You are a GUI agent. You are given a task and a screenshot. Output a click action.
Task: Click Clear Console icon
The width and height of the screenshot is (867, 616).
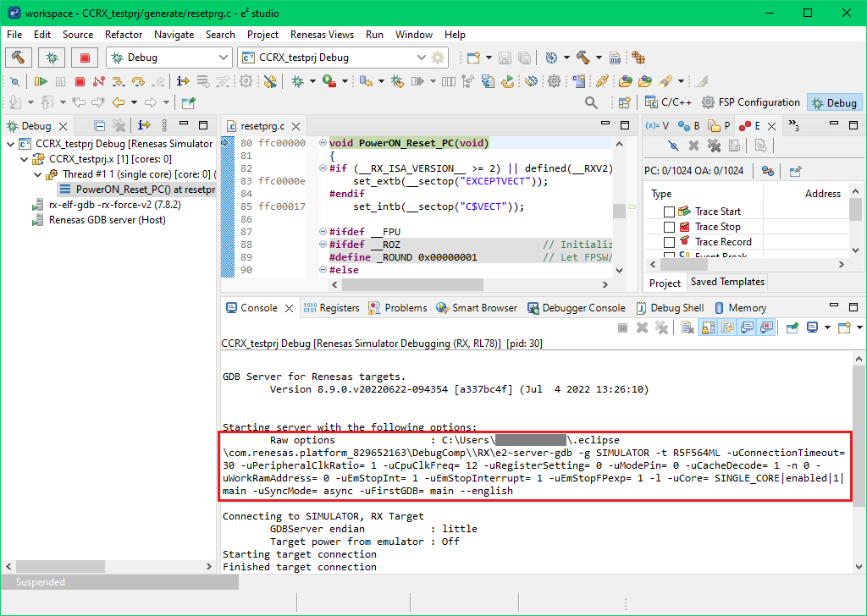[x=686, y=327]
